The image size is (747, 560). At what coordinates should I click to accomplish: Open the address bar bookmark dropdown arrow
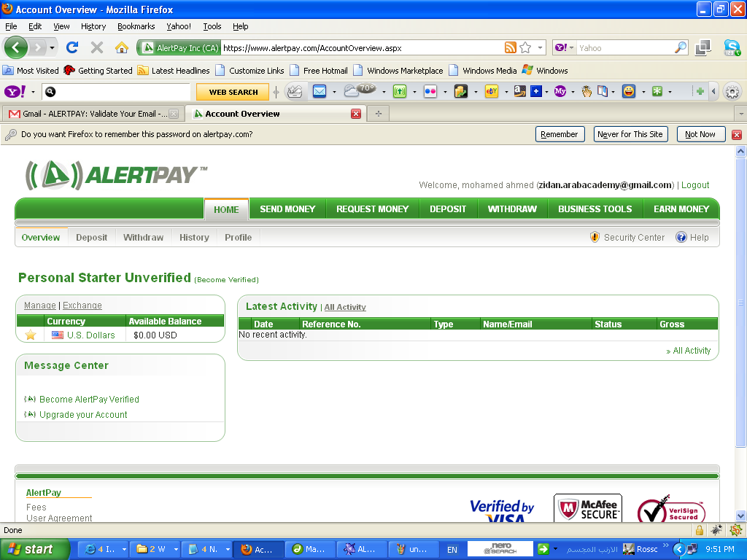pyautogui.click(x=540, y=47)
